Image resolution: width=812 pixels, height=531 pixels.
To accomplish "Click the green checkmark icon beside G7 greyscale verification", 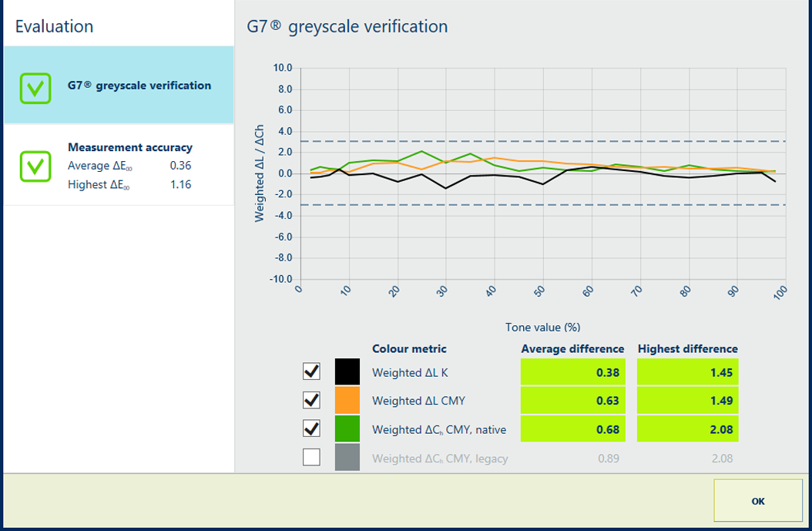I will [35, 88].
